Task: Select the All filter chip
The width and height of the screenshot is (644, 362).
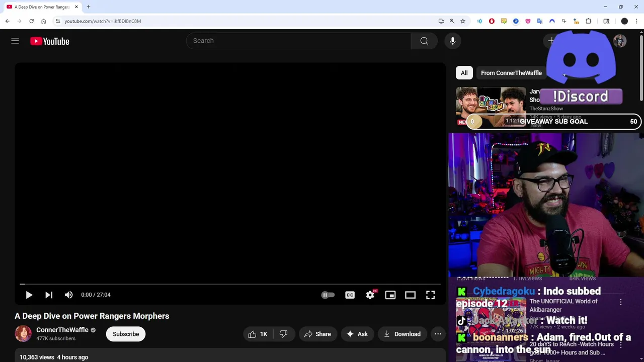Action: pyautogui.click(x=464, y=73)
